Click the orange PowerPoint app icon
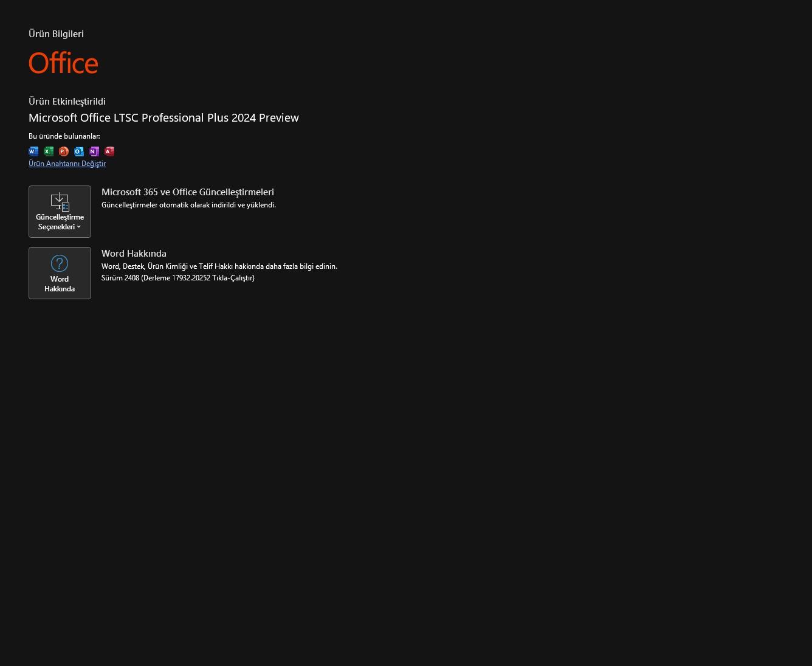The height and width of the screenshot is (666, 812). (x=64, y=151)
